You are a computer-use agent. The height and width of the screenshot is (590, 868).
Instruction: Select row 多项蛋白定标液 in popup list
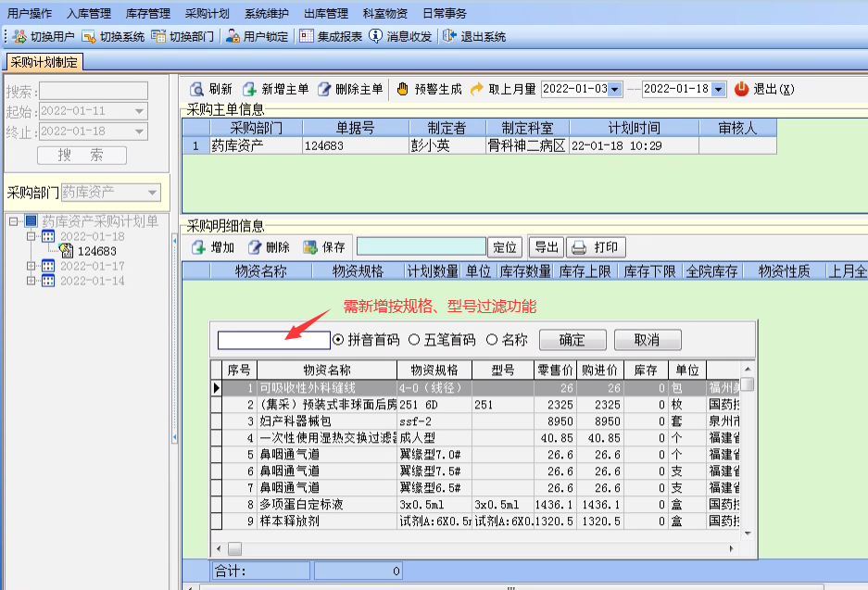[x=475, y=504]
